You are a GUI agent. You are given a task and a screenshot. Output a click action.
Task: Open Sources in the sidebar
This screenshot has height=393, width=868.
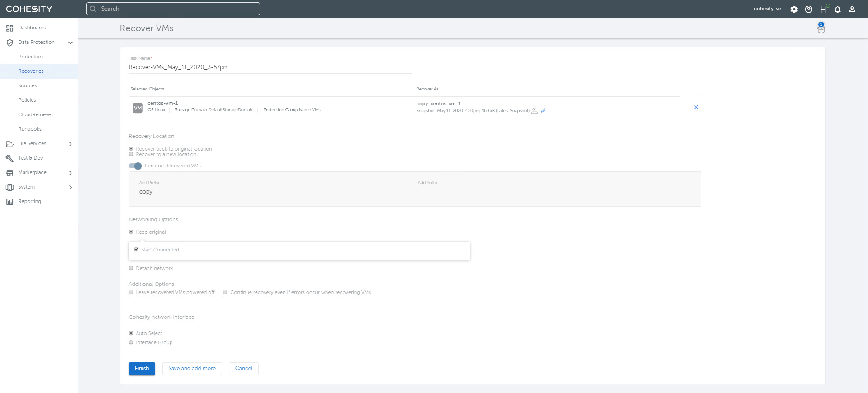(28, 85)
